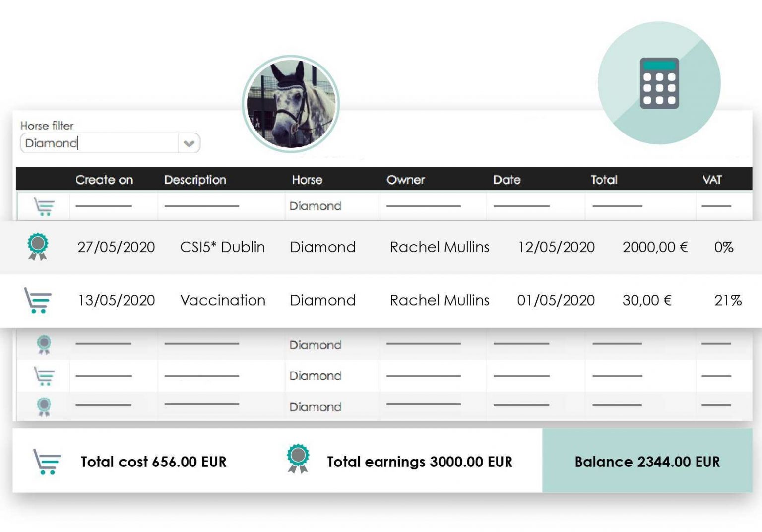Viewport: 762px width, 532px height.
Task: Select the cart icon next to Total cost
Action: click(x=45, y=462)
